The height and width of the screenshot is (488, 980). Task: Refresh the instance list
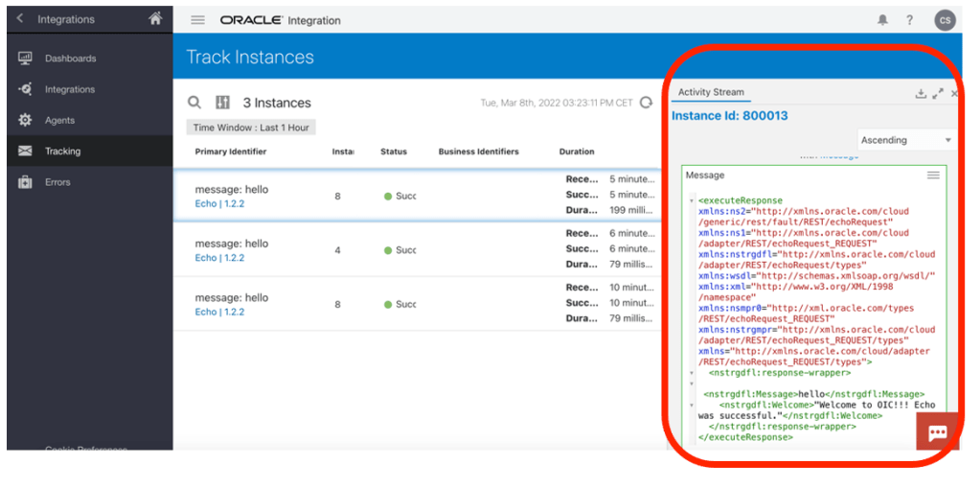coord(646,103)
